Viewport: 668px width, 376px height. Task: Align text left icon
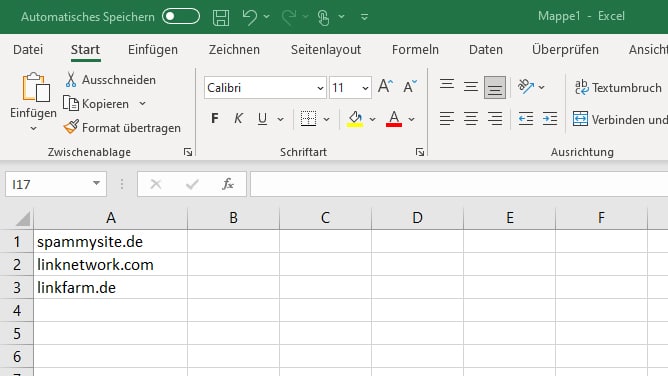pyautogui.click(x=447, y=118)
